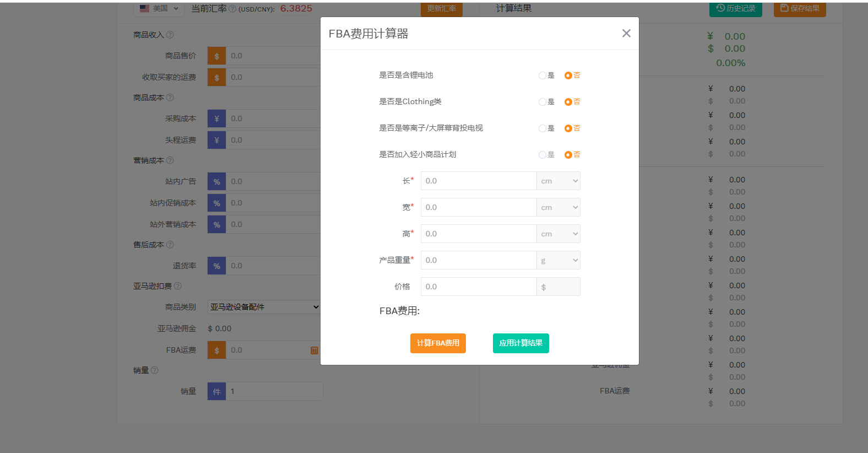Click the 0.00% profit rate text
Image resolution: width=868 pixels, height=453 pixels.
730,63
